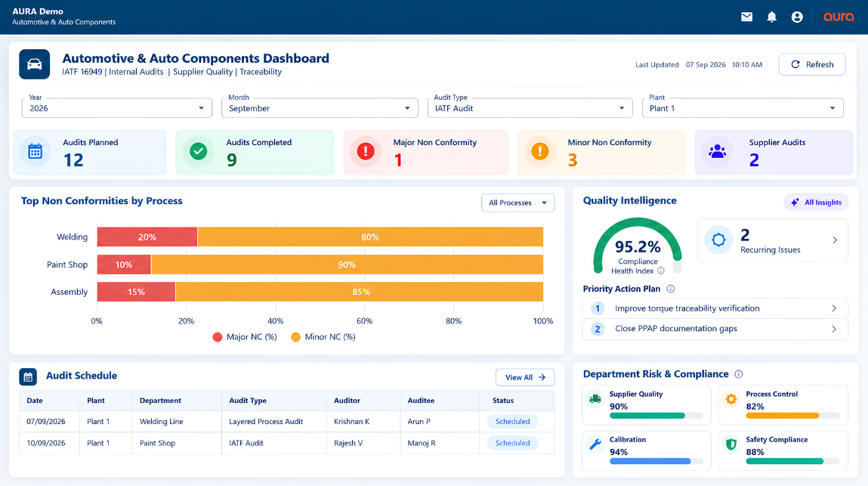Image resolution: width=868 pixels, height=486 pixels.
Task: Open the Month September dropdown
Action: [x=320, y=108]
